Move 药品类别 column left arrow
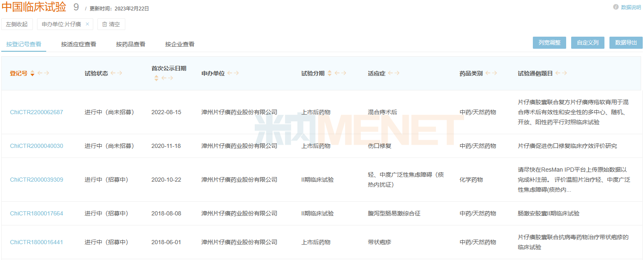The height and width of the screenshot is (260, 644). [x=488, y=73]
